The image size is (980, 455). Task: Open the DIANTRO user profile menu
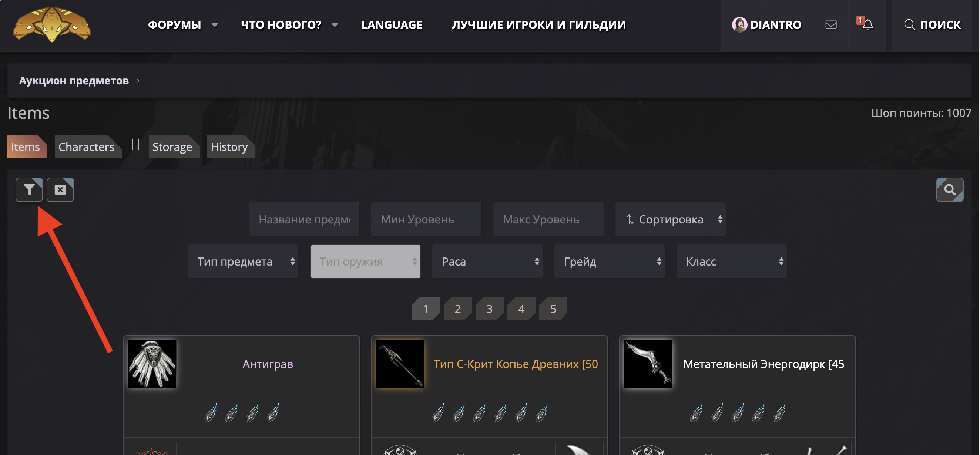(766, 25)
